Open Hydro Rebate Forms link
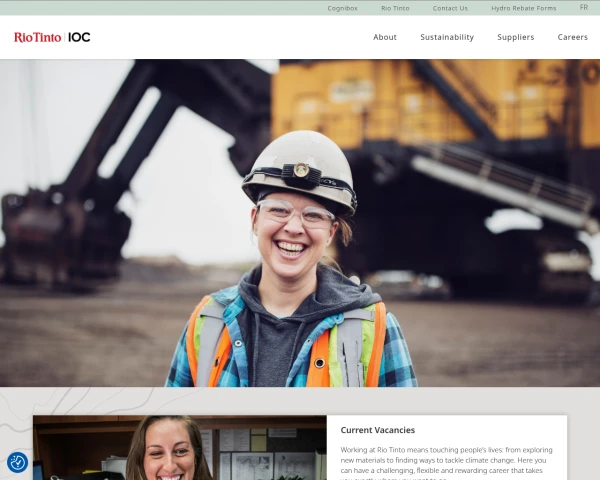Screen dimensions: 600x480 click(523, 8)
